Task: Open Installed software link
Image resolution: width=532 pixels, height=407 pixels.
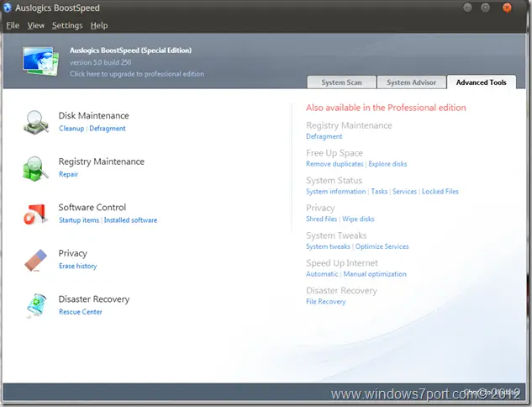Action: point(130,220)
